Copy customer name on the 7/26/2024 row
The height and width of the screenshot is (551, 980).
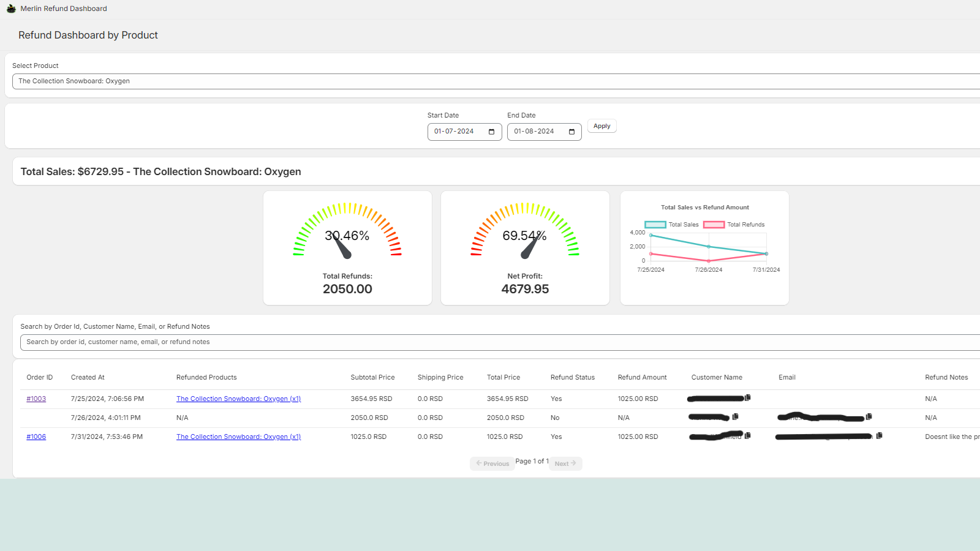pos(736,417)
